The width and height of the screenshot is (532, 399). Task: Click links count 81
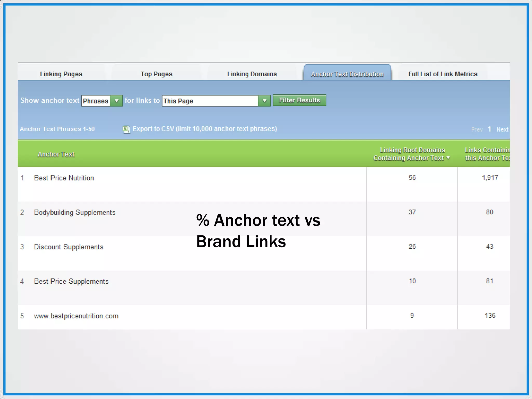click(x=490, y=281)
